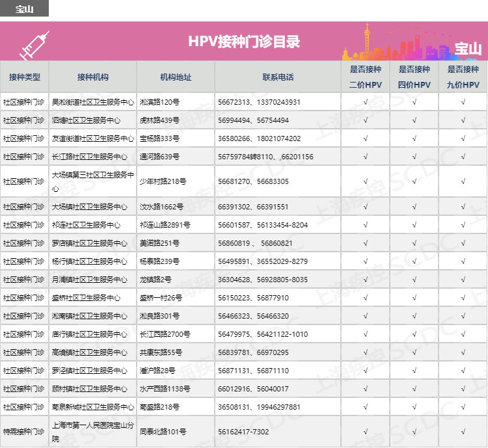Click the 是否接种九价HPV column header
488x448 pixels.
coord(463,77)
